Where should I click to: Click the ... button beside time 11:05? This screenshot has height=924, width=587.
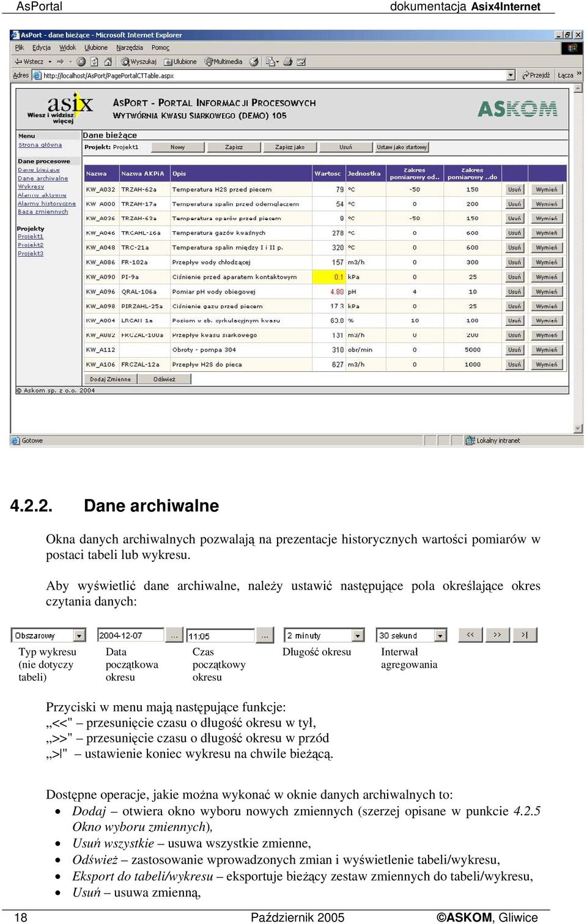pyautogui.click(x=265, y=635)
